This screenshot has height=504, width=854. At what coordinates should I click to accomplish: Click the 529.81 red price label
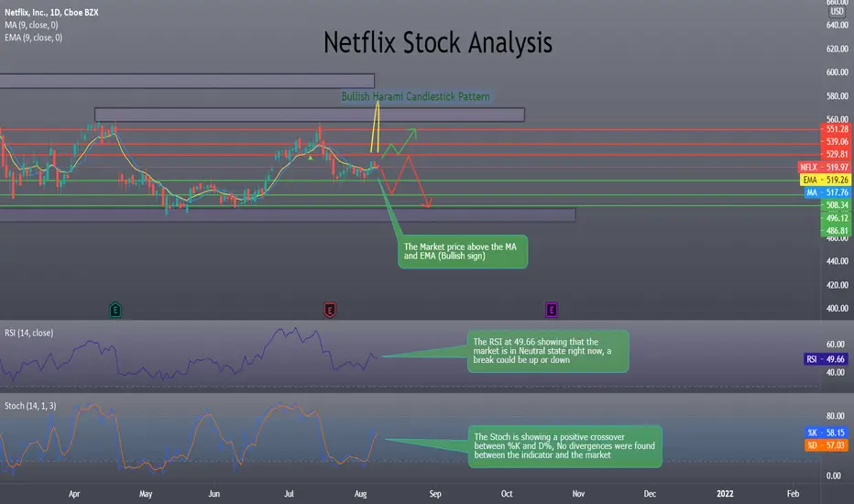click(x=836, y=154)
